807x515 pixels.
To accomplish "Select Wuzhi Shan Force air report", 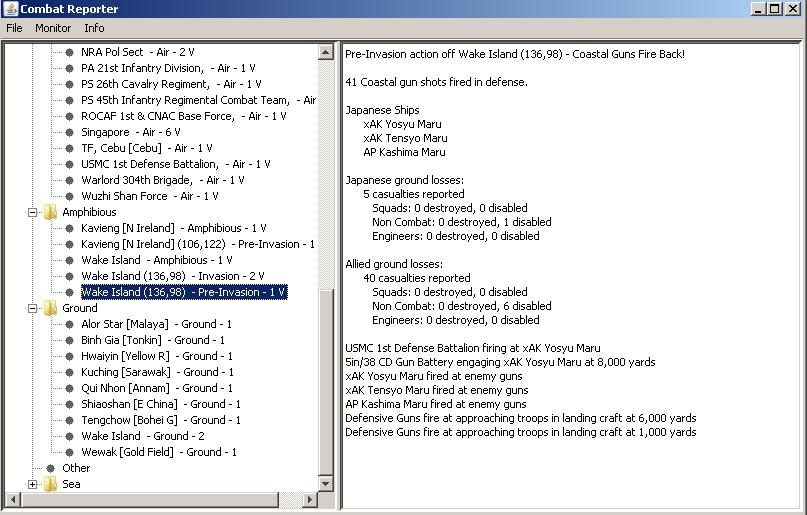I will [x=150, y=196].
